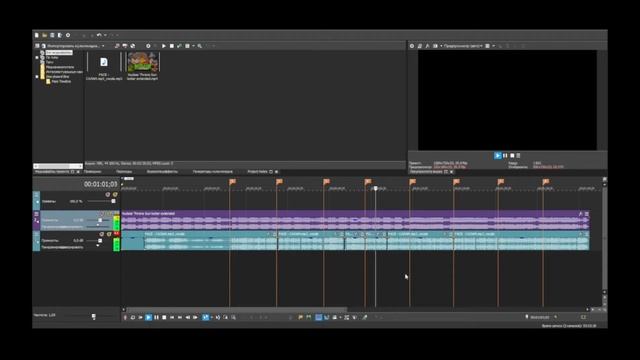Open video preview properties gear
Screen dimensions: 640x360
point(412,46)
